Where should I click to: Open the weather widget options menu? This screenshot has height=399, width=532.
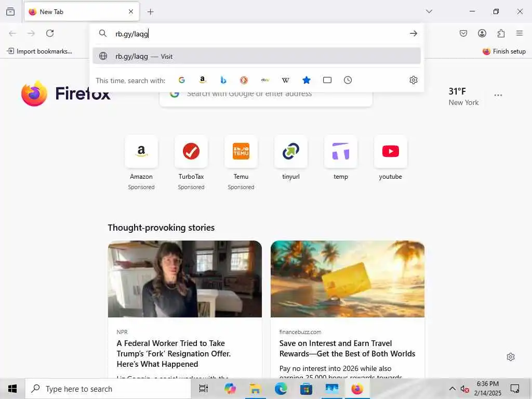498,96
